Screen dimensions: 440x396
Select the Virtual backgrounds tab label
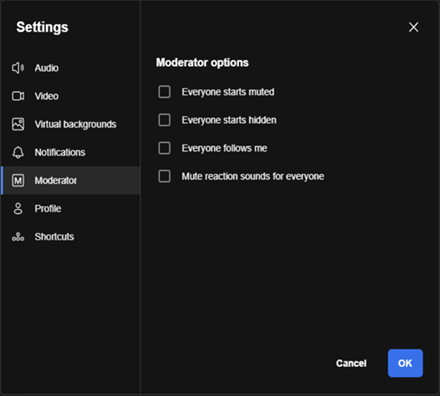(x=76, y=124)
